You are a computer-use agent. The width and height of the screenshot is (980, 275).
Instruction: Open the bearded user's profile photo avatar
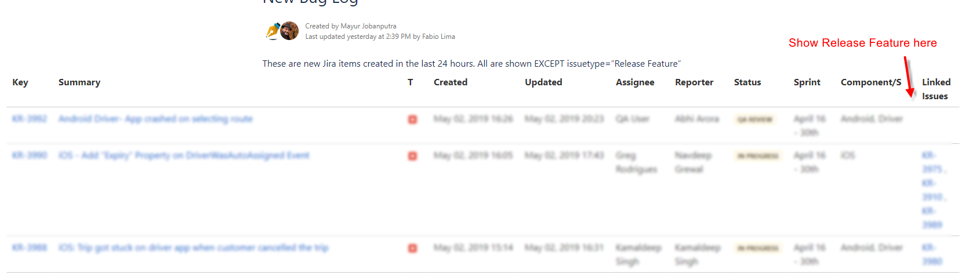[x=289, y=31]
